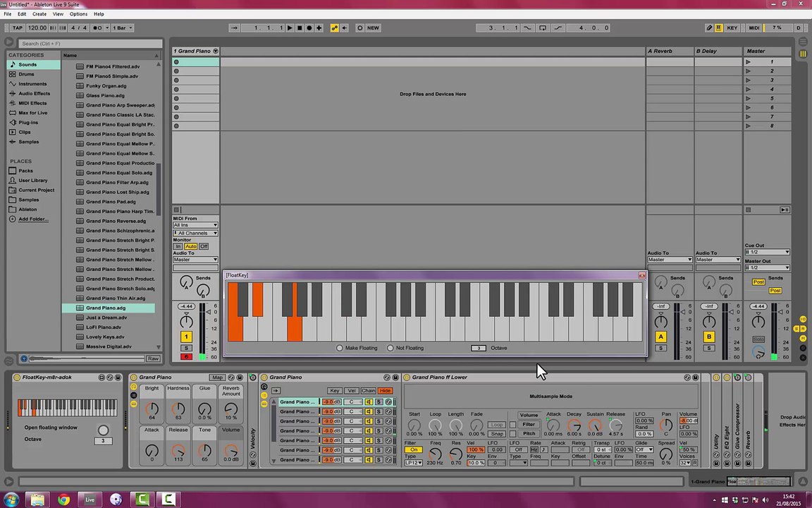Enable Key Map Mode switch
812x508 pixels.
pos(732,28)
